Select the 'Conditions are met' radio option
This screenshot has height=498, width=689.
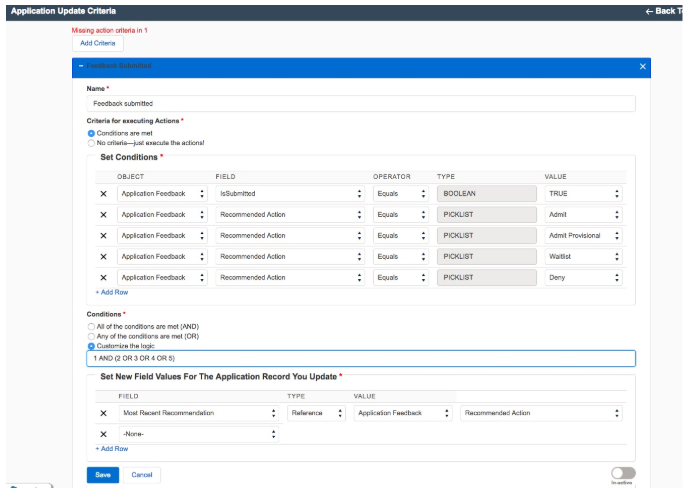tap(91, 133)
